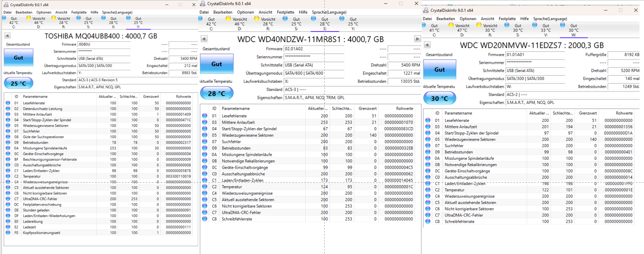Click Puffergröße field showing 8192 KB
The height and width of the screenshot is (254, 644).
tap(625, 55)
